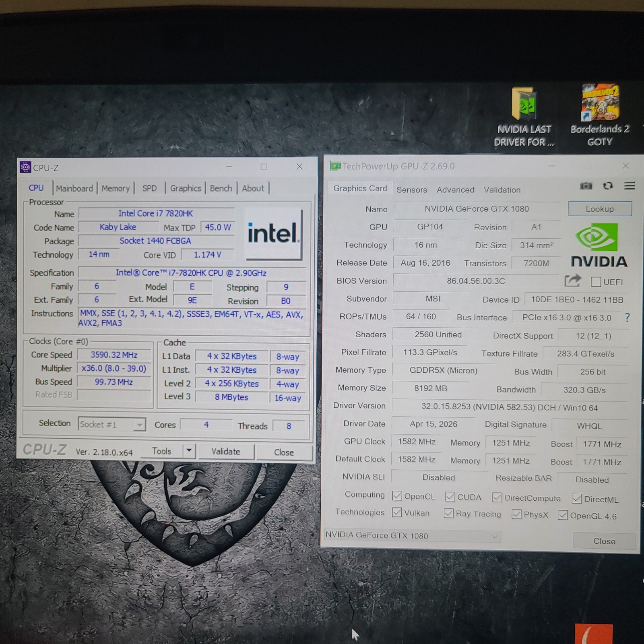Screen dimensions: 644x644
Task: Open the GPU selection dropdown showing GTX 1080
Action: tap(412, 536)
